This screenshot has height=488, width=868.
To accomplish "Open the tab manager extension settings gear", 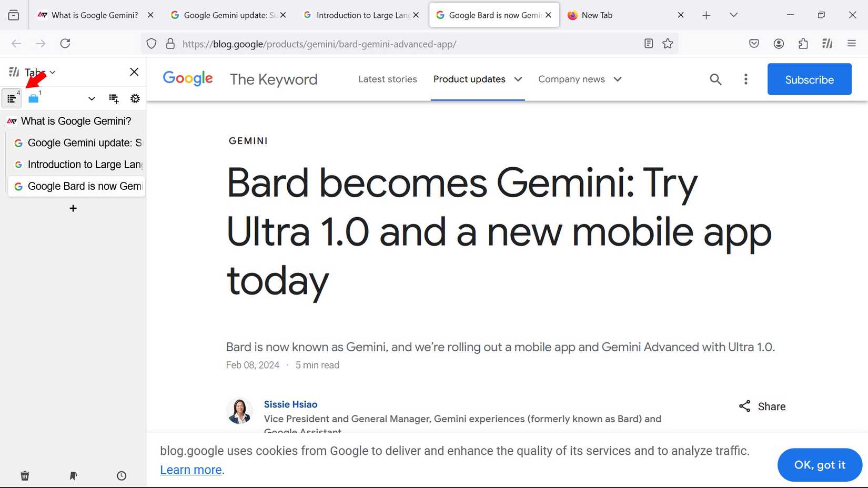I will 135,98.
